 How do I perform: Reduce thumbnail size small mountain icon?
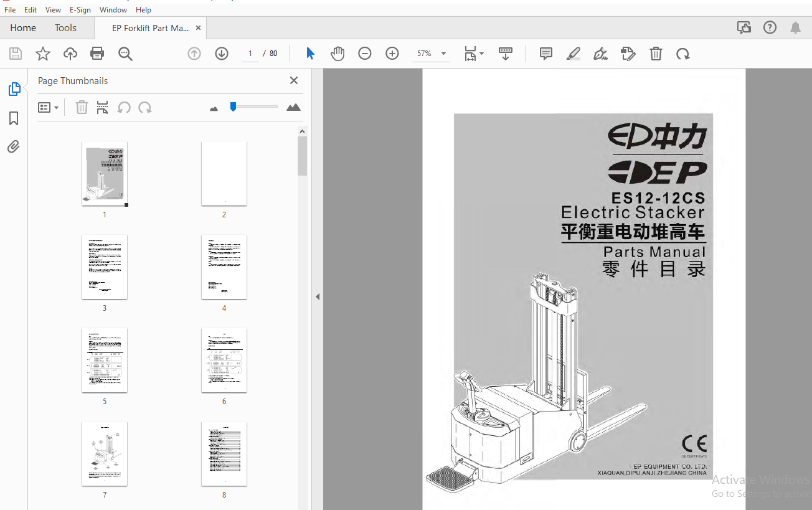214,108
